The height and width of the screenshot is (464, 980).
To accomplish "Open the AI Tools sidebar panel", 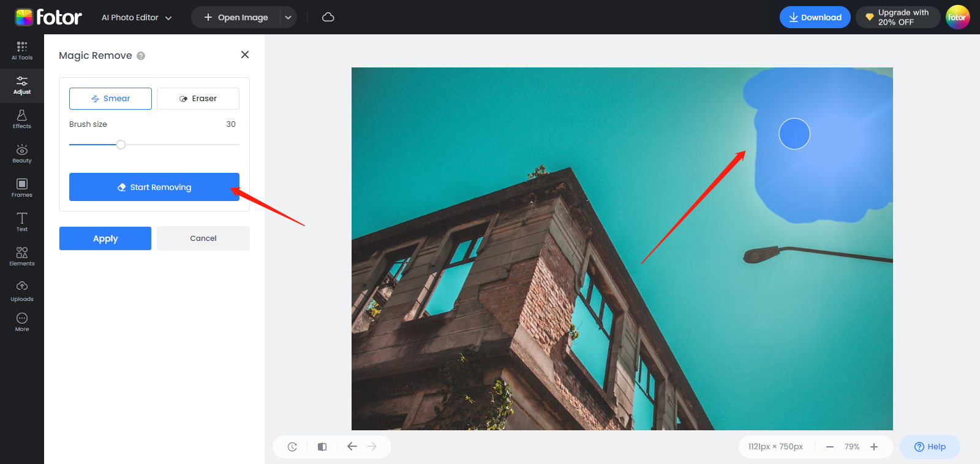I will tap(22, 51).
